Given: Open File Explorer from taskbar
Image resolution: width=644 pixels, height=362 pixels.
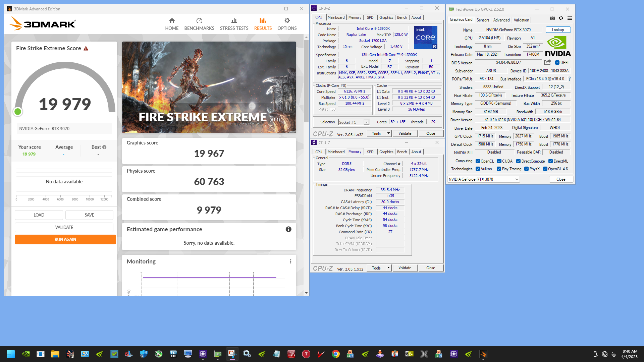Looking at the screenshot, I should (55, 354).
